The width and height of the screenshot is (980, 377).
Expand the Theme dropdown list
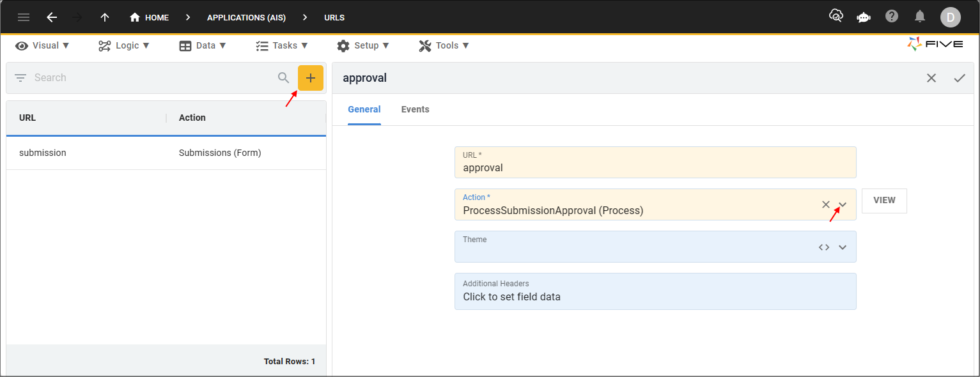pos(843,247)
